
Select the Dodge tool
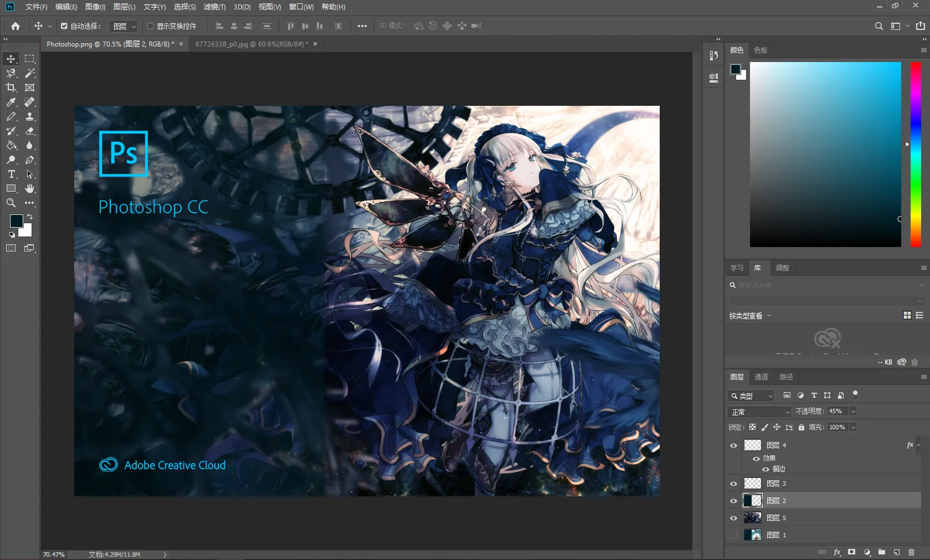coord(11,160)
